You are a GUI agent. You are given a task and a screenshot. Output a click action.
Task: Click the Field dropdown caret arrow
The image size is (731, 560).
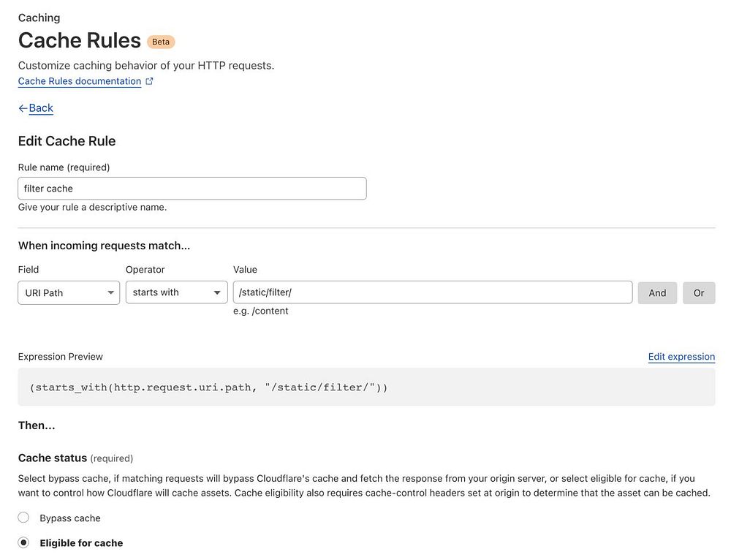coord(110,293)
